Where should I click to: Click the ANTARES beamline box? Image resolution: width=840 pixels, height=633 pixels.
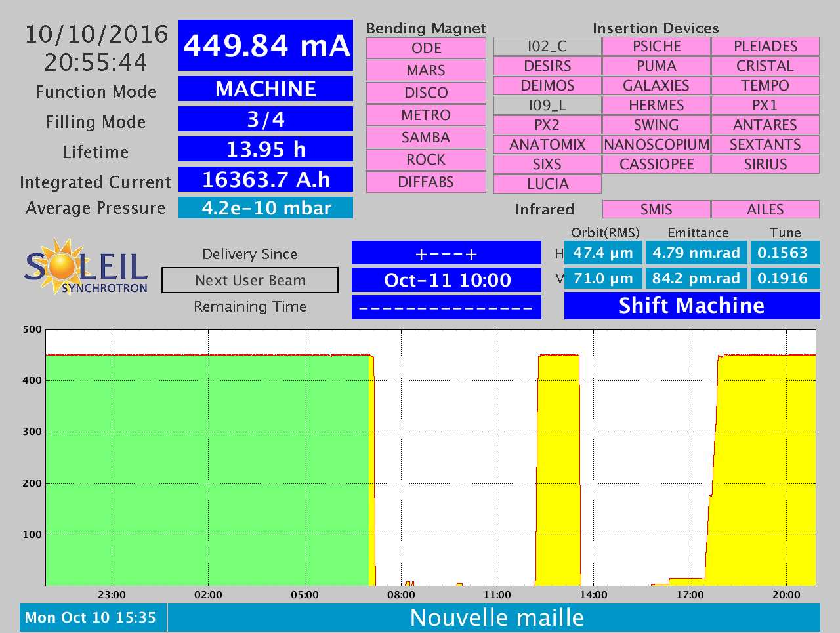click(x=765, y=125)
